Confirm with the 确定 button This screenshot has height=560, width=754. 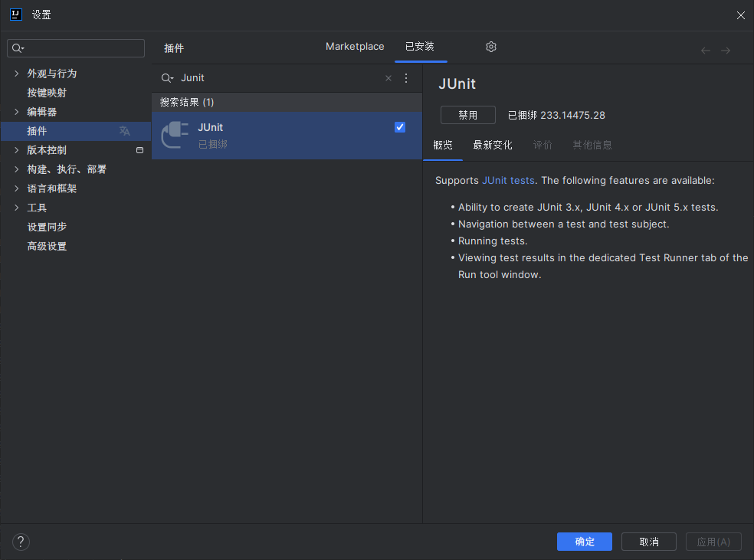(584, 542)
